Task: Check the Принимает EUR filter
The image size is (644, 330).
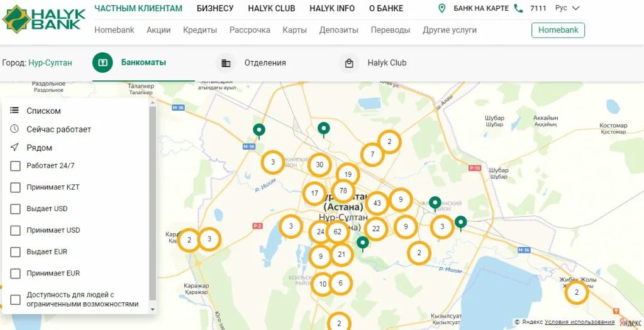Action: click(15, 273)
